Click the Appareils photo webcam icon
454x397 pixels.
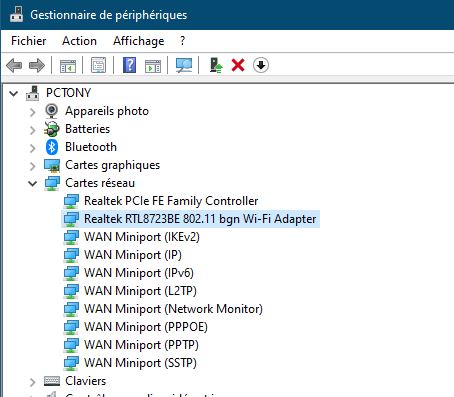[51, 111]
